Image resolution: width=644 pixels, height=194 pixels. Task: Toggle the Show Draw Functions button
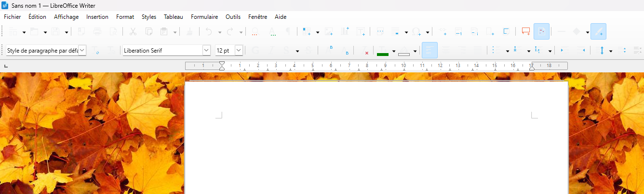point(598,32)
